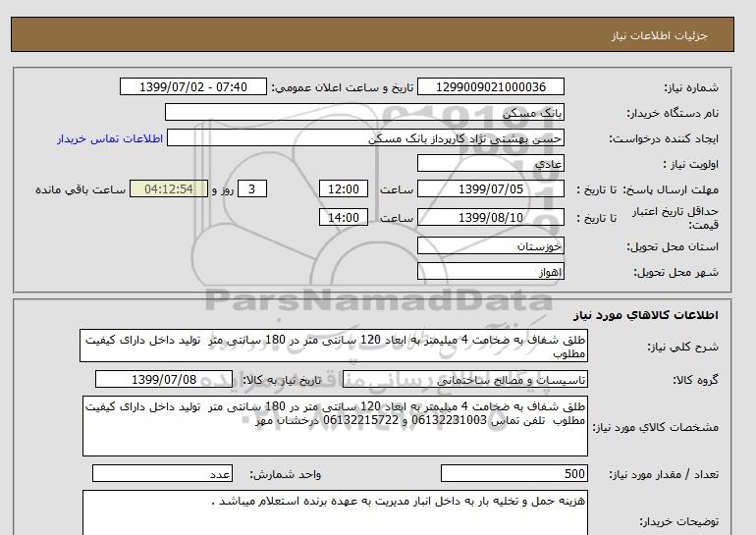Screen dimensions: 756x535
Task: Click the item specifications text area
Action: (x=334, y=426)
